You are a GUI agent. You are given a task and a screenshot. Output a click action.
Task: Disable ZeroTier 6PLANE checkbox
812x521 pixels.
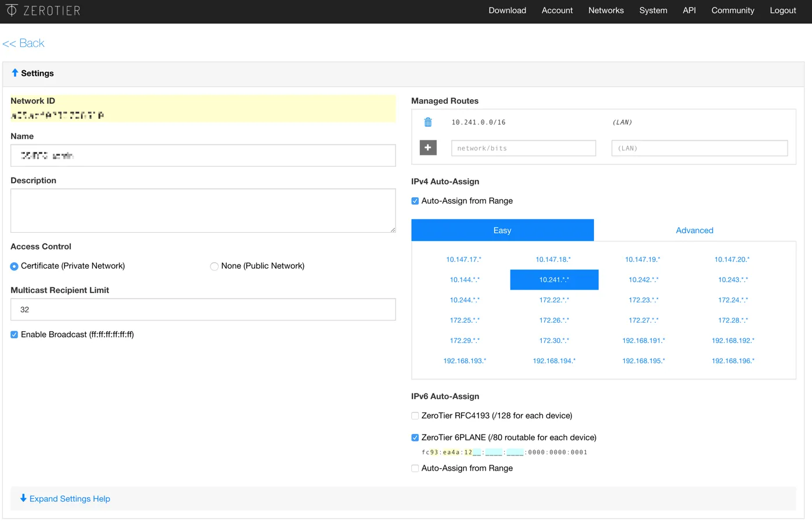coord(415,437)
